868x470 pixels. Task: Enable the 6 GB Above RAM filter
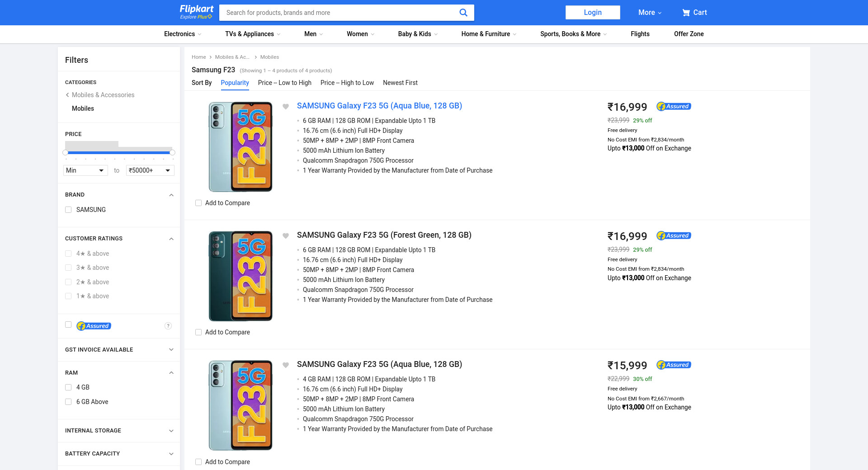(69, 402)
